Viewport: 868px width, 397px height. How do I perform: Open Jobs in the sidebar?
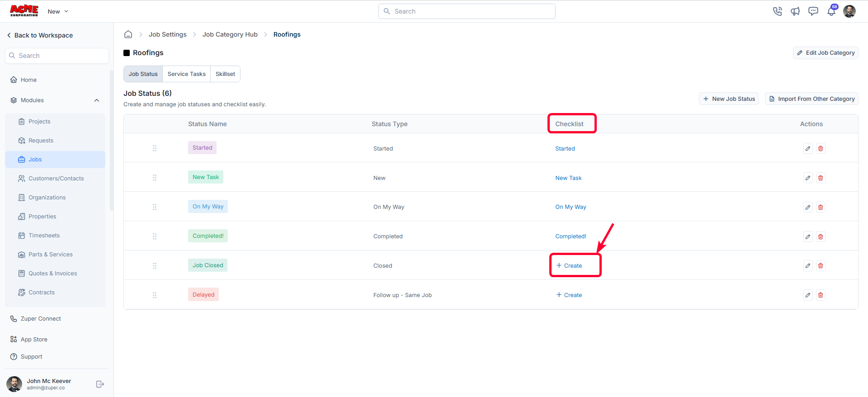pyautogui.click(x=55, y=160)
